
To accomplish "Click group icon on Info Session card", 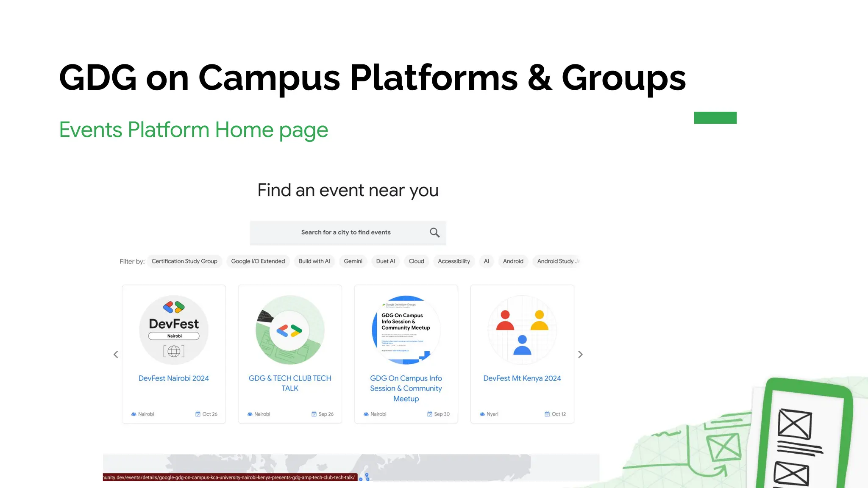I will pyautogui.click(x=366, y=414).
